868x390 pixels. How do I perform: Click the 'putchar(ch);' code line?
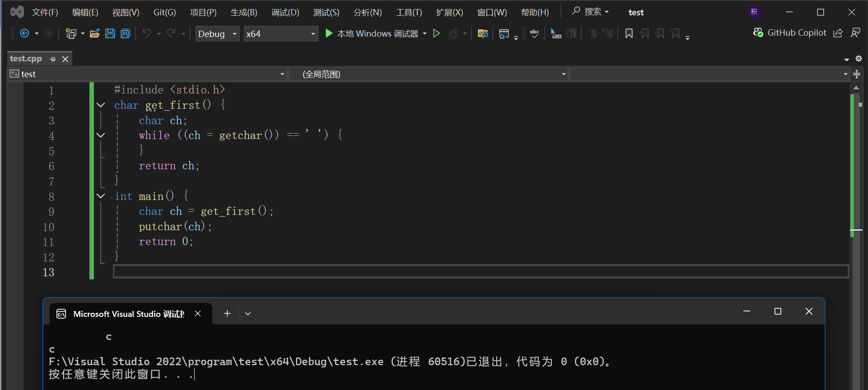pos(175,226)
